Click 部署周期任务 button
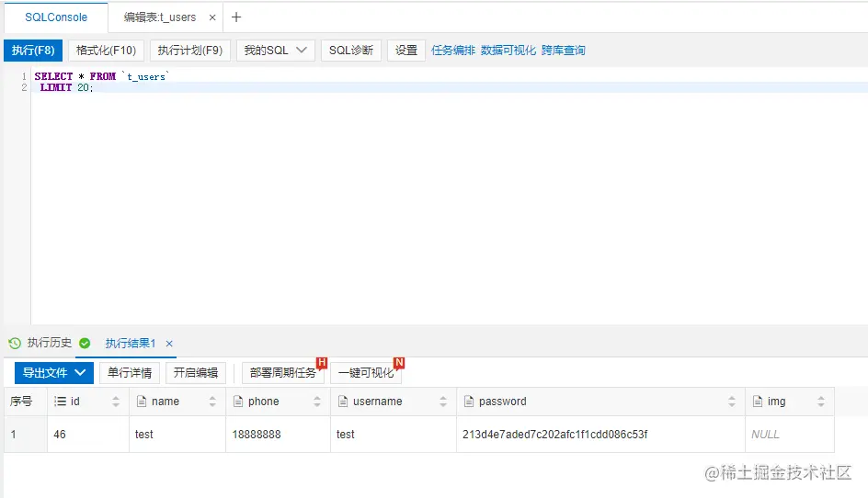This screenshot has width=868, height=498. tap(283, 373)
